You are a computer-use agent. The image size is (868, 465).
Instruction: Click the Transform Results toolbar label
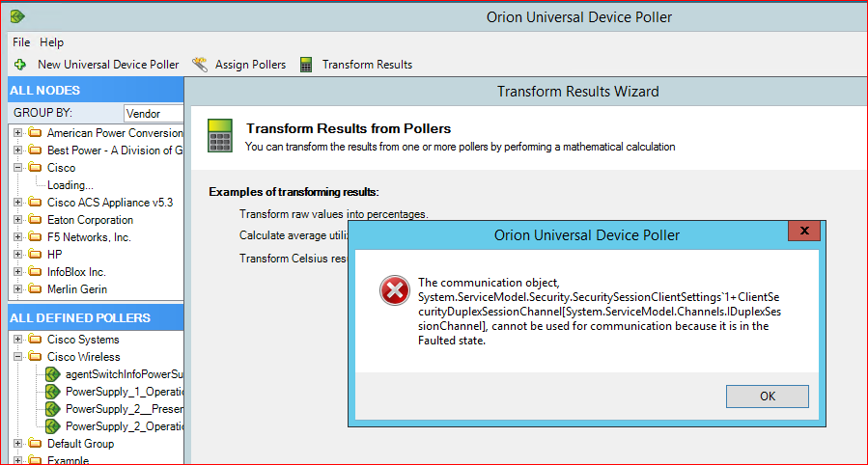tap(368, 65)
